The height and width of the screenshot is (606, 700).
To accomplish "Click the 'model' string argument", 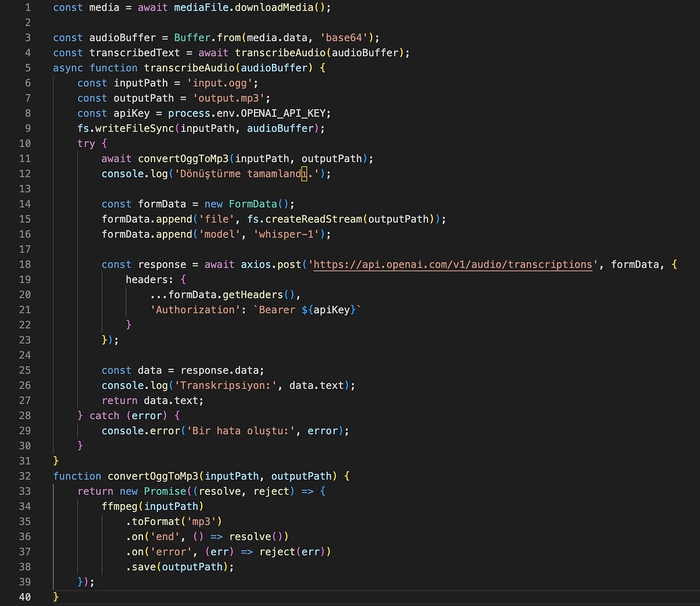I will tap(219, 235).
